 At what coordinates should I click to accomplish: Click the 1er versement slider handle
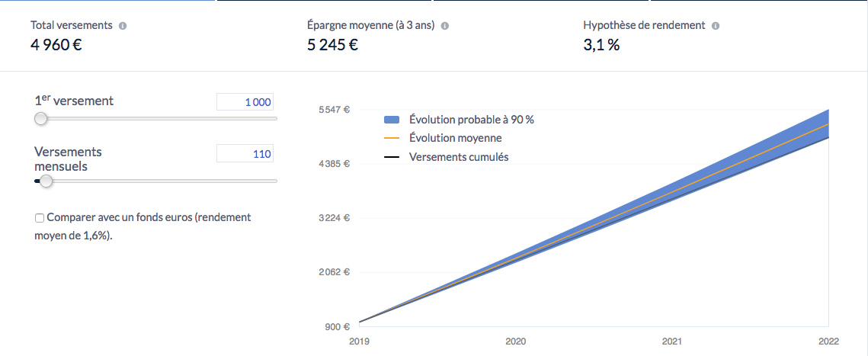click(x=41, y=118)
